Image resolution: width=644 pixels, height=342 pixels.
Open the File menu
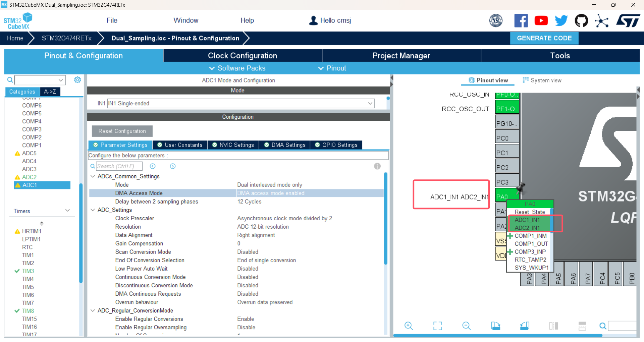pyautogui.click(x=112, y=20)
